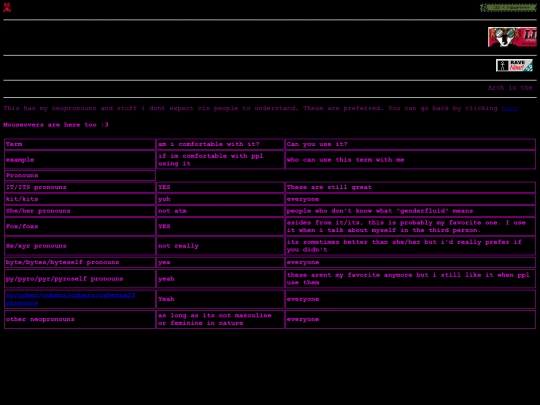Click the 'not atm' cell
This screenshot has height=405, width=540.
click(x=220, y=211)
